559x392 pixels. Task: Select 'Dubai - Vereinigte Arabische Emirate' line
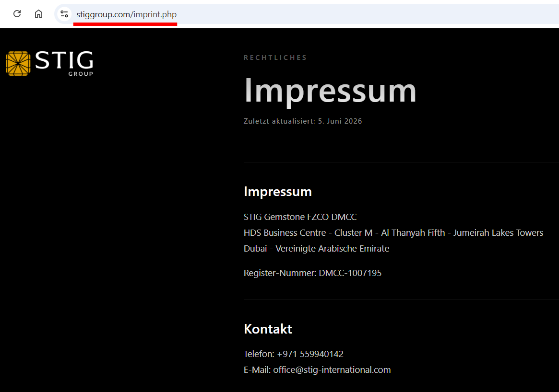click(x=316, y=249)
